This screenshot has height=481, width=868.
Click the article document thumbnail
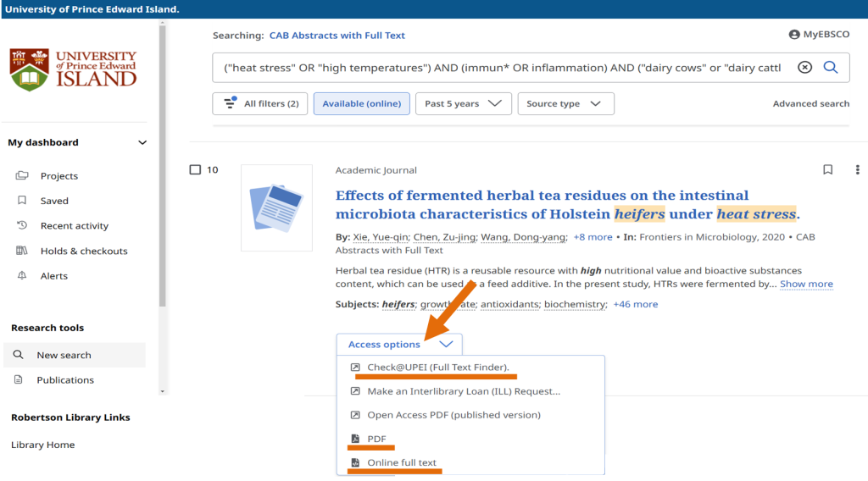[276, 207]
